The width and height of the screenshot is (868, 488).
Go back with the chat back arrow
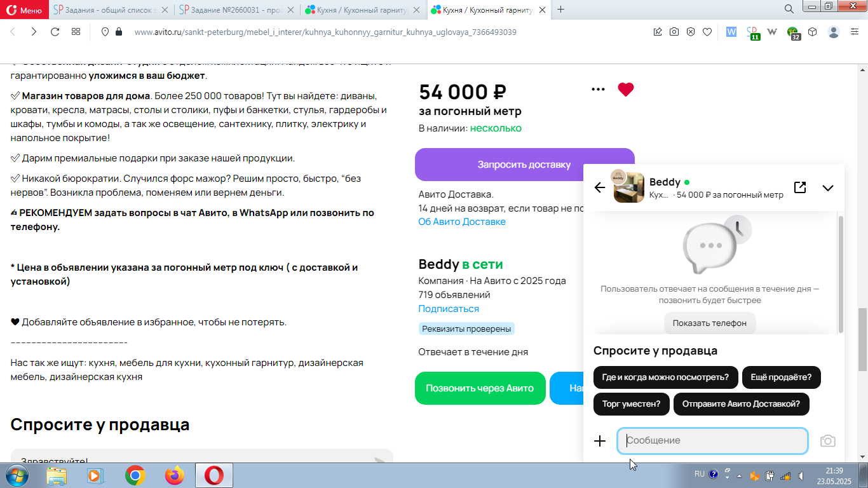click(599, 187)
